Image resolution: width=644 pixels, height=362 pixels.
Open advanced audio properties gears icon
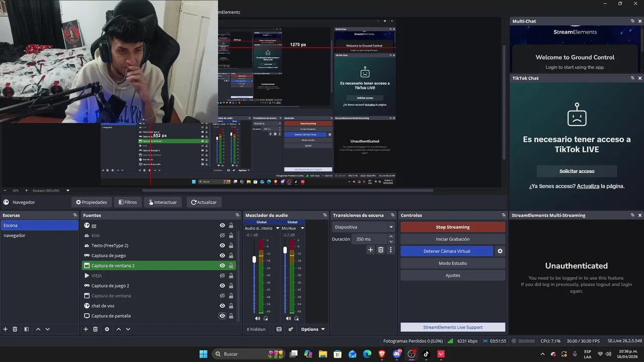coord(291,329)
